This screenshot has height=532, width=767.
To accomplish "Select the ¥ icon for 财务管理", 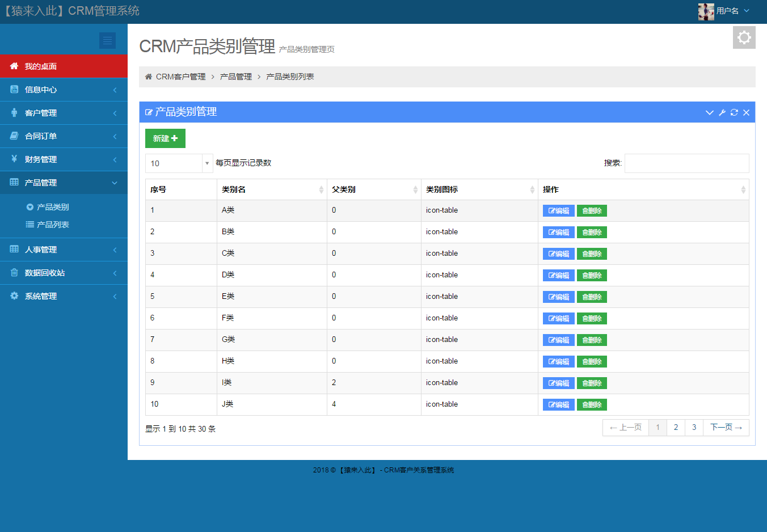I will click(14, 159).
